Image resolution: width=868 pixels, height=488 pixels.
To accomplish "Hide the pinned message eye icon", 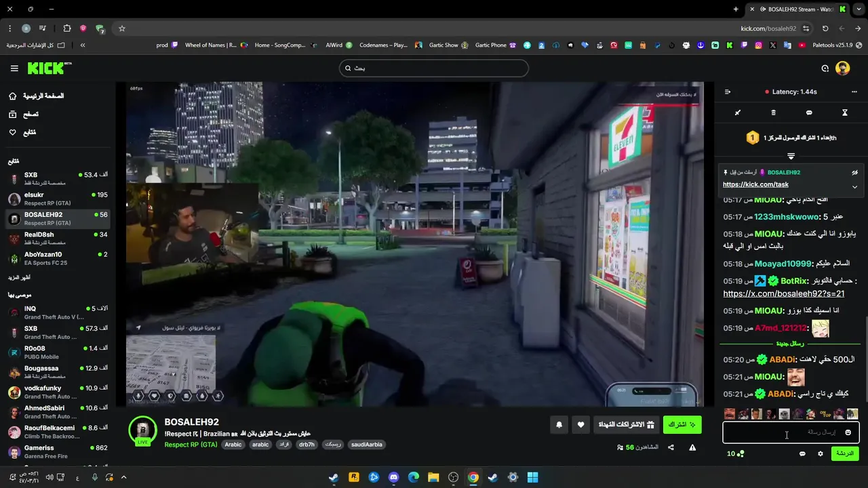I will 854,172.
